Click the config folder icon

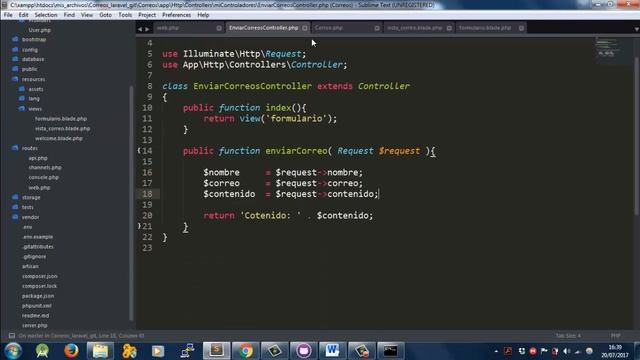[x=15, y=49]
